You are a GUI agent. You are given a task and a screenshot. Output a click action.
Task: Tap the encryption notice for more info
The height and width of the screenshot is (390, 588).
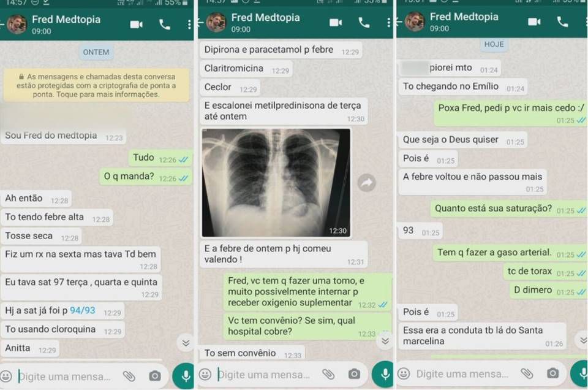point(96,85)
